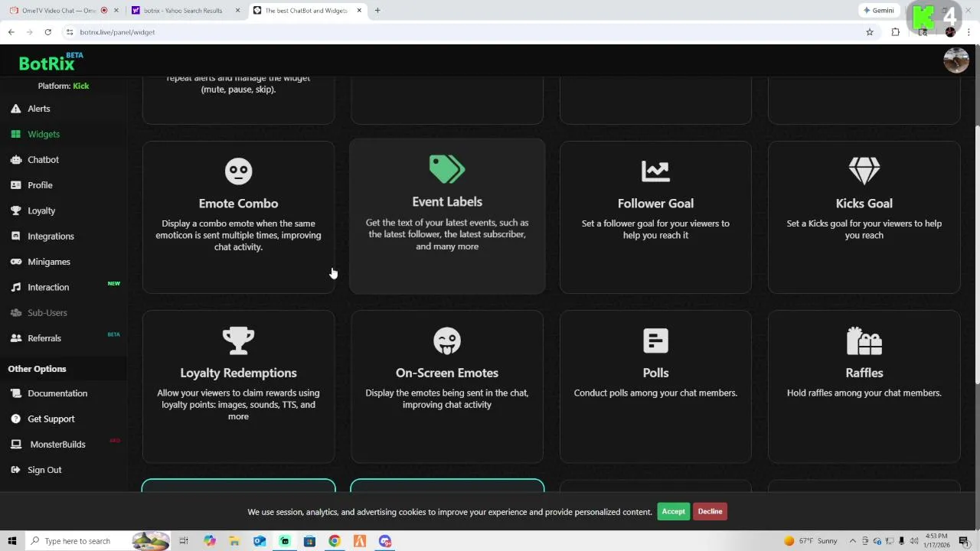Image resolution: width=980 pixels, height=551 pixels.
Task: Open the Sub-Users sidebar link
Action: [x=47, y=313]
